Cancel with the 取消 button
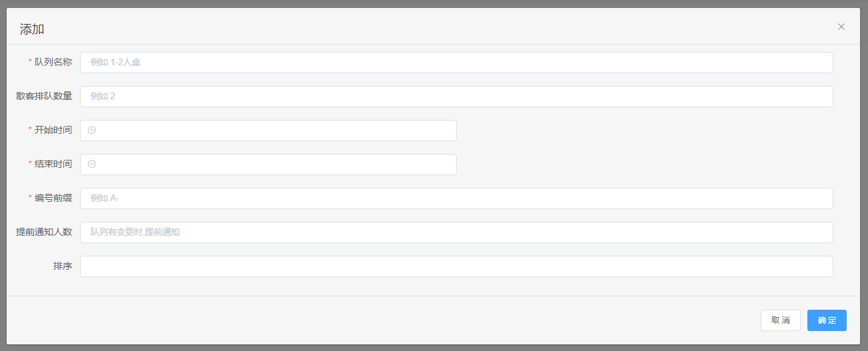The image size is (868, 351). click(x=781, y=320)
